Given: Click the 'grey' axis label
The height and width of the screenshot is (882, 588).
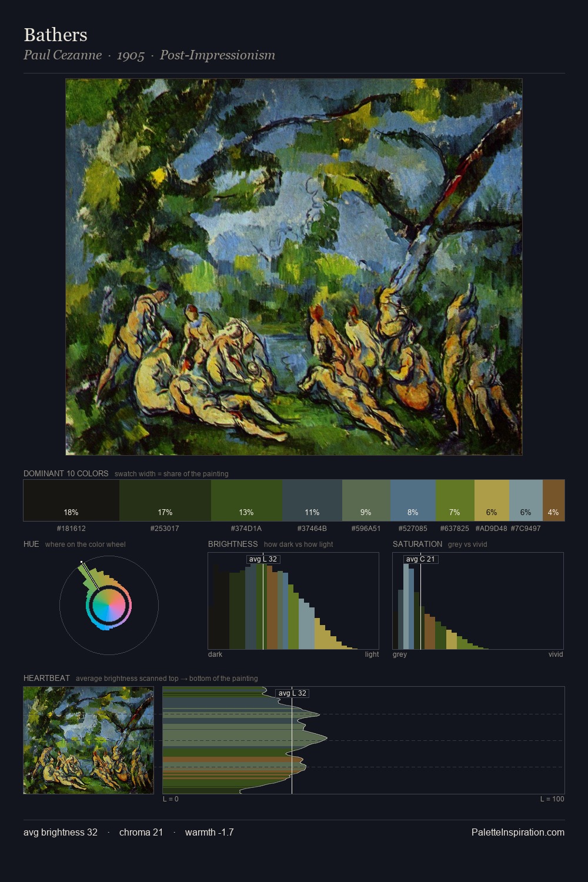Looking at the screenshot, I should tap(400, 654).
